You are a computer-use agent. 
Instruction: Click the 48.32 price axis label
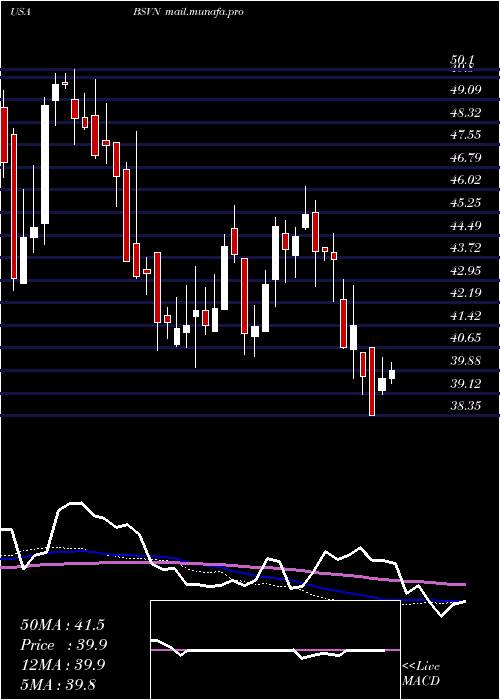pyautogui.click(x=467, y=112)
